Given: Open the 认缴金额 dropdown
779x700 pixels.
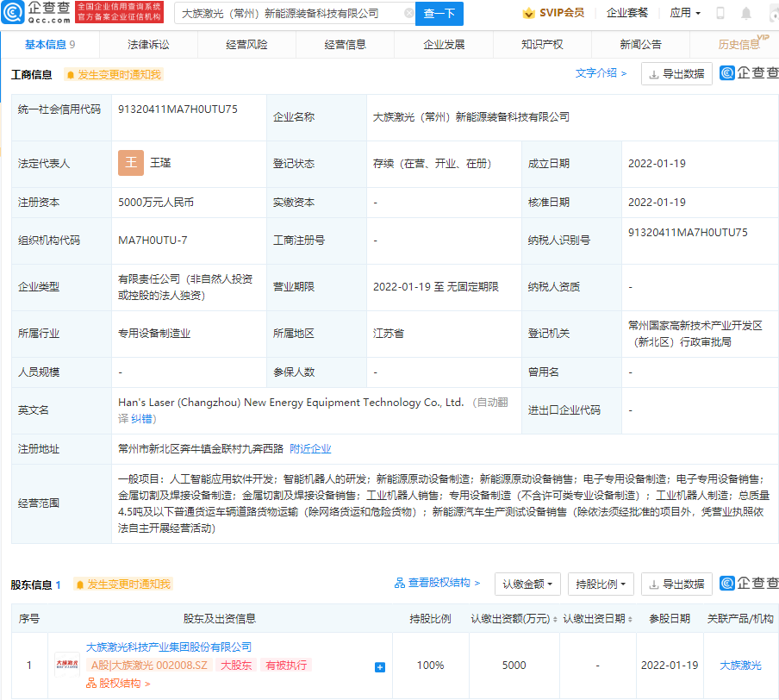Looking at the screenshot, I should (x=527, y=584).
